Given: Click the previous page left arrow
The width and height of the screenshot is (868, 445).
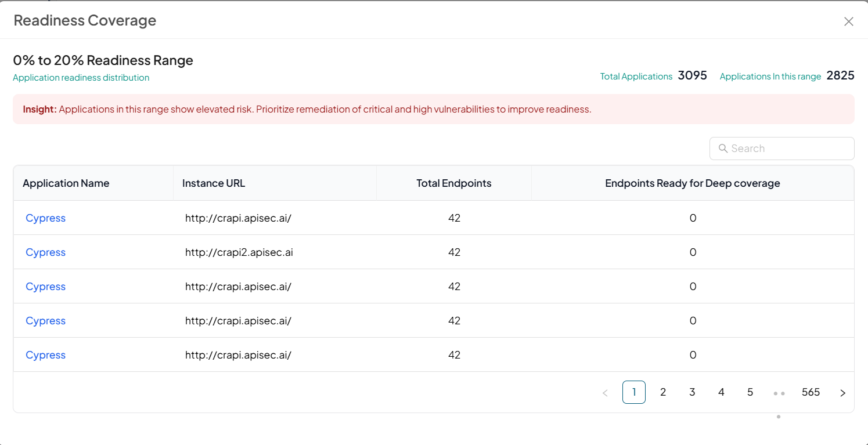Looking at the screenshot, I should [605, 393].
